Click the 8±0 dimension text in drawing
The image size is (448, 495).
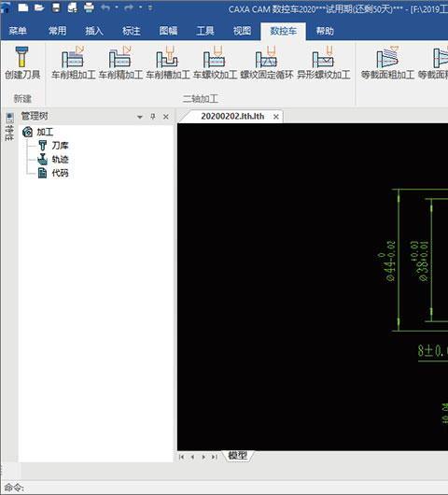tap(432, 351)
